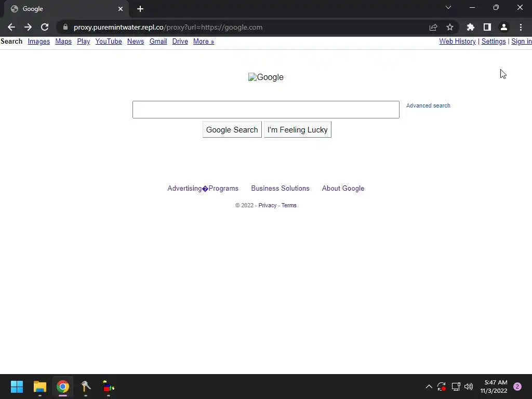532x399 pixels.
Task: Open the Maps link
Action: click(x=63, y=42)
